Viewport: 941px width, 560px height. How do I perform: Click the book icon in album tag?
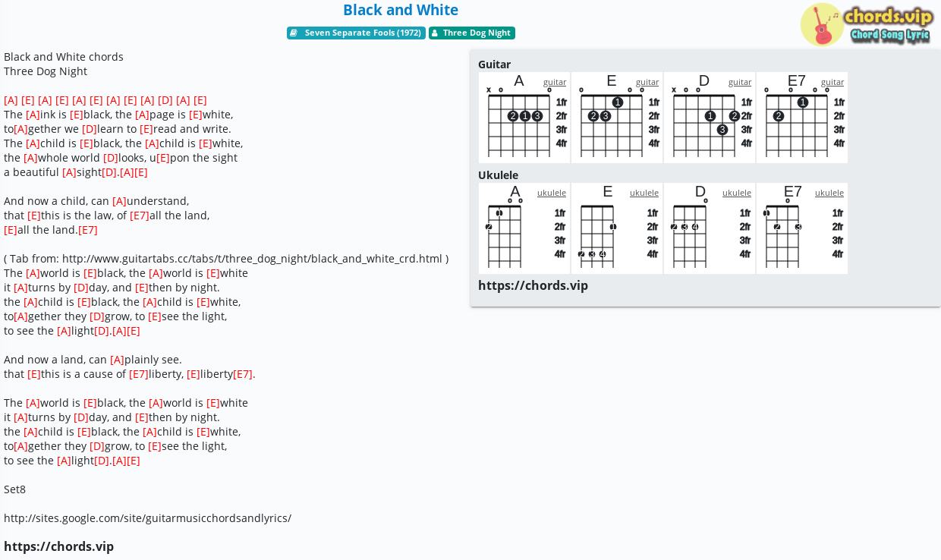[x=294, y=33]
